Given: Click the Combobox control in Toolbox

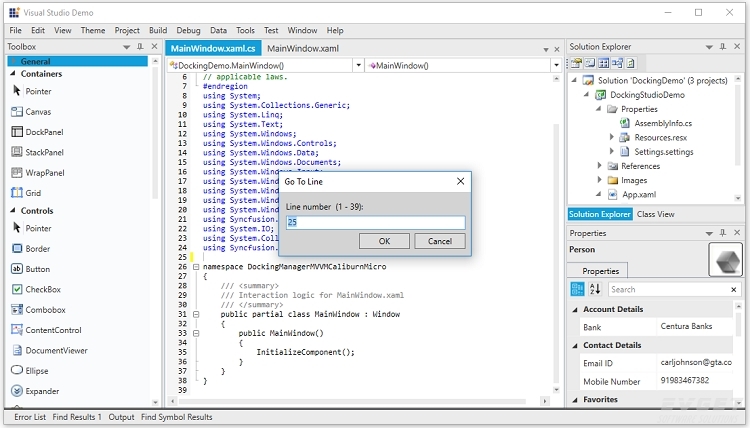Looking at the screenshot, I should click(45, 310).
